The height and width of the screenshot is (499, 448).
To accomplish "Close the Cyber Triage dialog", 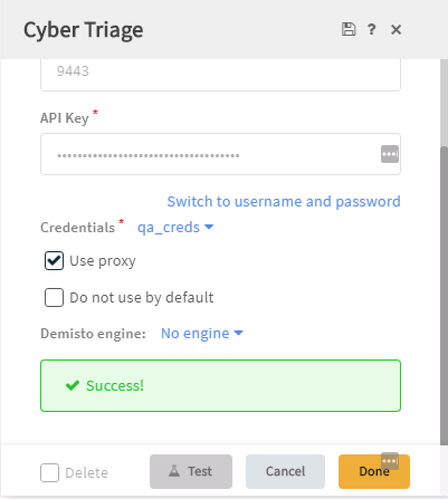I will click(396, 30).
